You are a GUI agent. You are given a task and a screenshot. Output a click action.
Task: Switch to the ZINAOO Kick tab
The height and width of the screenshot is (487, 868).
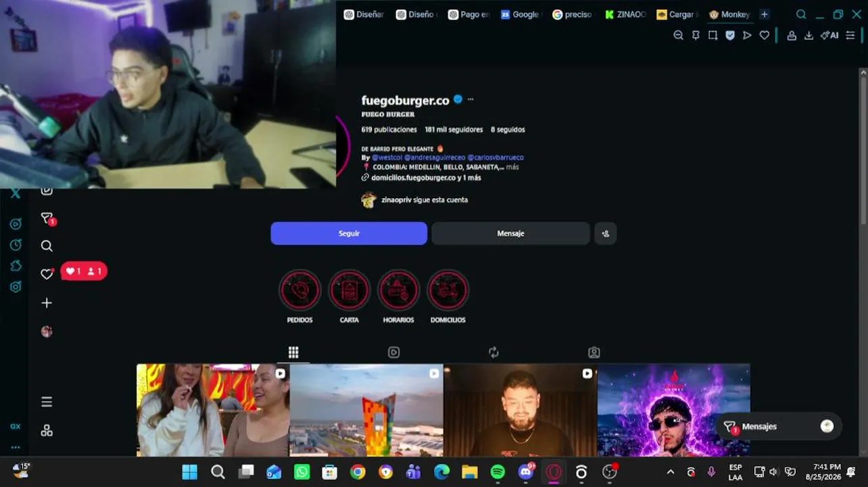point(625,14)
